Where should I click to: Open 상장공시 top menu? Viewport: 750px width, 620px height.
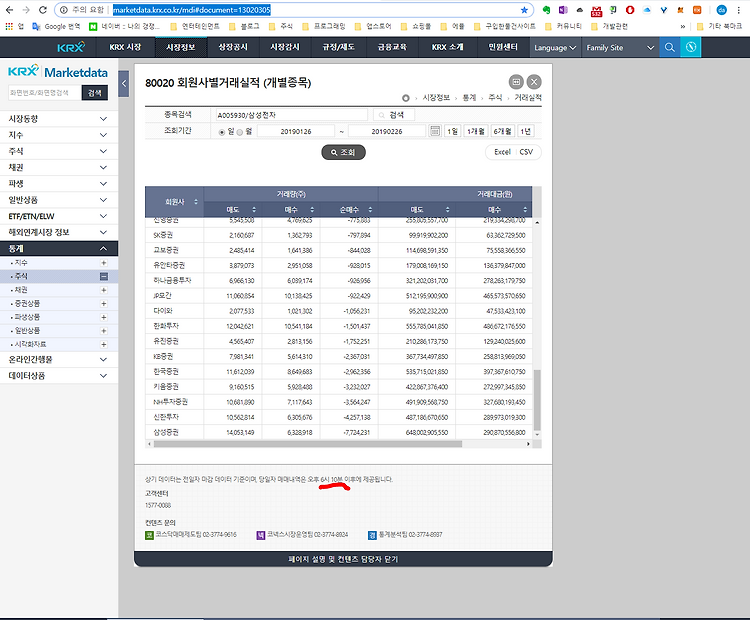[233, 47]
